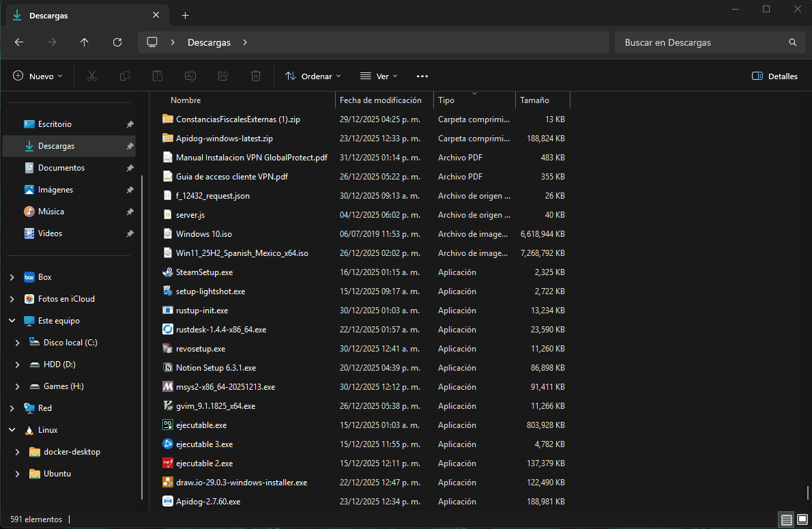This screenshot has width=812, height=529.
Task: Click chevron after Descargas in address bar
Action: coord(245,42)
